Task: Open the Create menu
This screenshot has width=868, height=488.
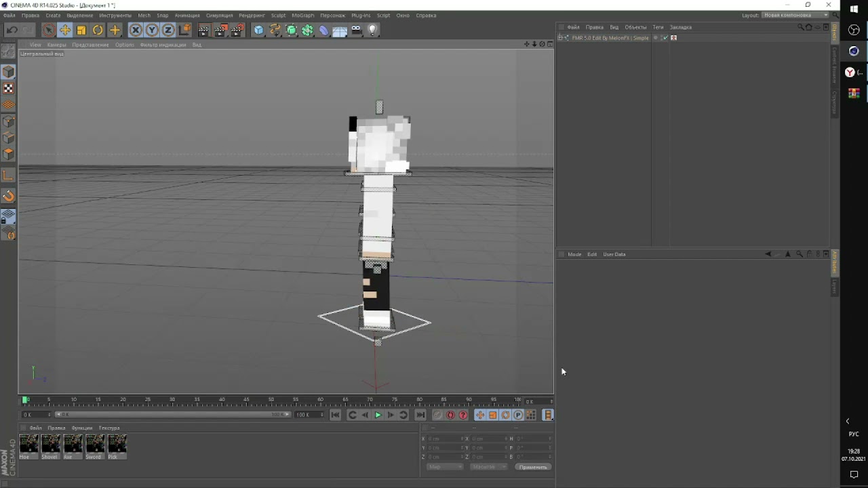Action: click(53, 15)
